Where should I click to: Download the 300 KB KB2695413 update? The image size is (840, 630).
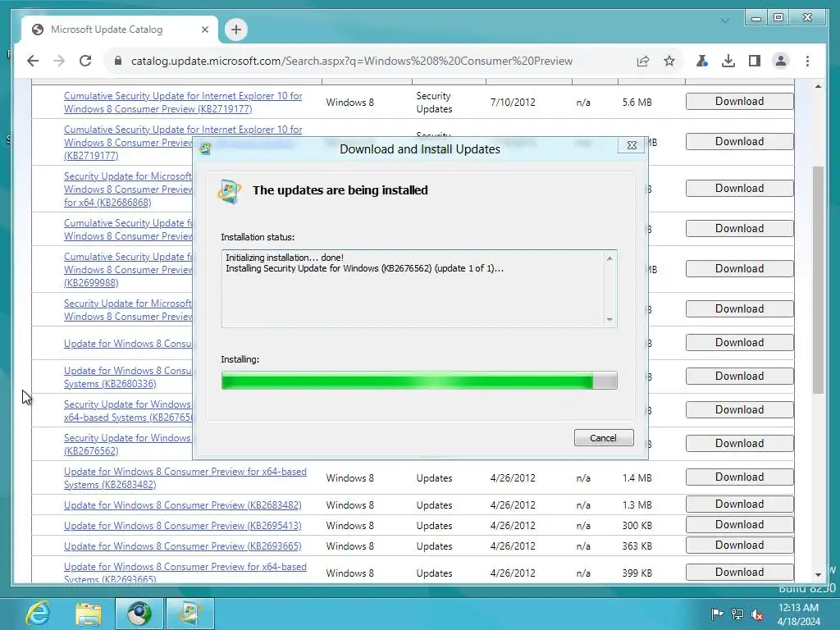pyautogui.click(x=739, y=524)
